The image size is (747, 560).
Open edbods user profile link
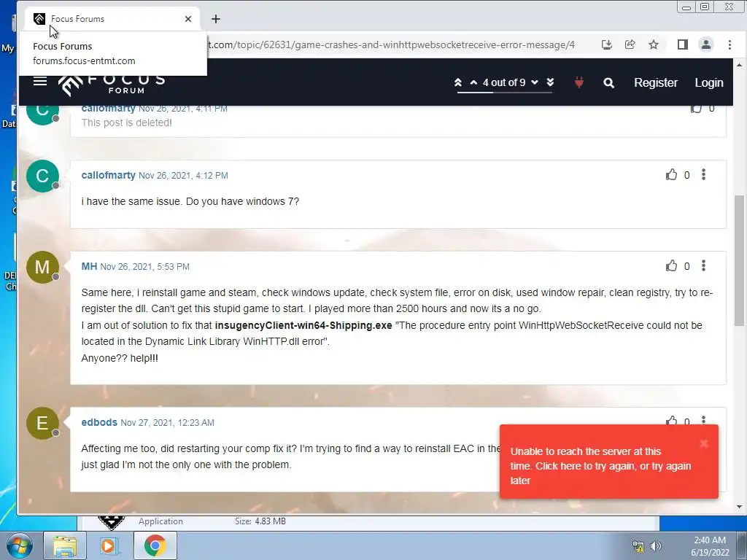pyautogui.click(x=99, y=422)
